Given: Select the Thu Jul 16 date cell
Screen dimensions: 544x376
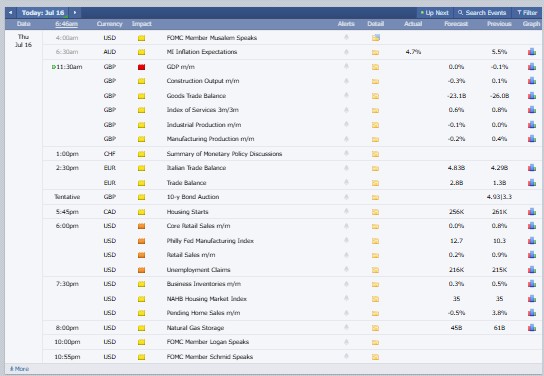Looking at the screenshot, I should (x=23, y=41).
